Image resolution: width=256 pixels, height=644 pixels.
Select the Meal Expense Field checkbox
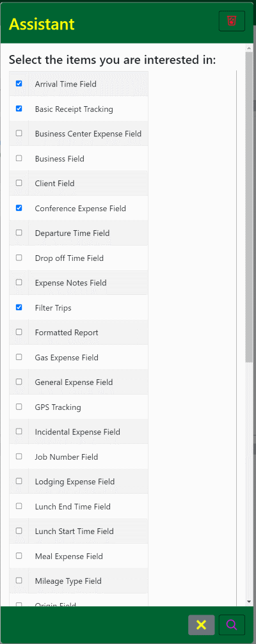pyautogui.click(x=19, y=556)
